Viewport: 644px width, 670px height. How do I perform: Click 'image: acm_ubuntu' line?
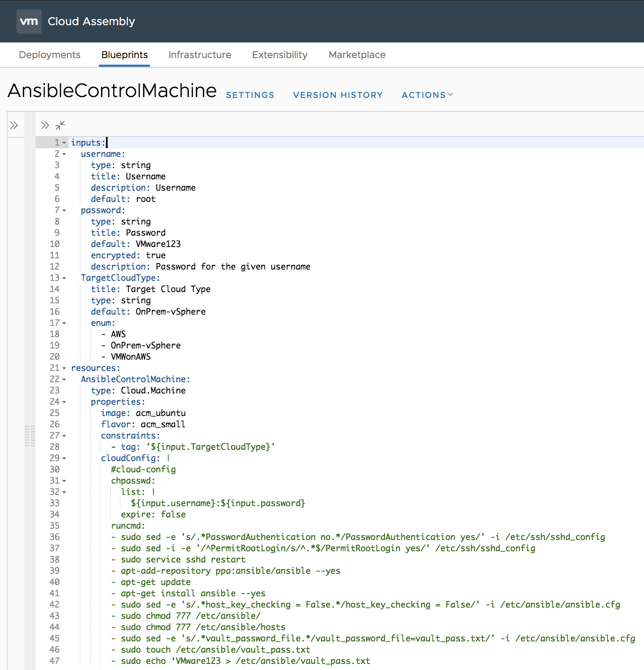point(143,413)
